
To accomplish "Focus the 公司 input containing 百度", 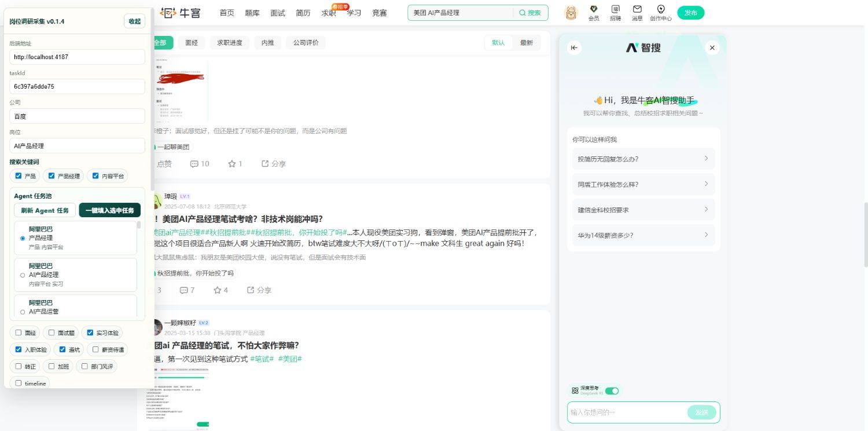I will pyautogui.click(x=78, y=116).
